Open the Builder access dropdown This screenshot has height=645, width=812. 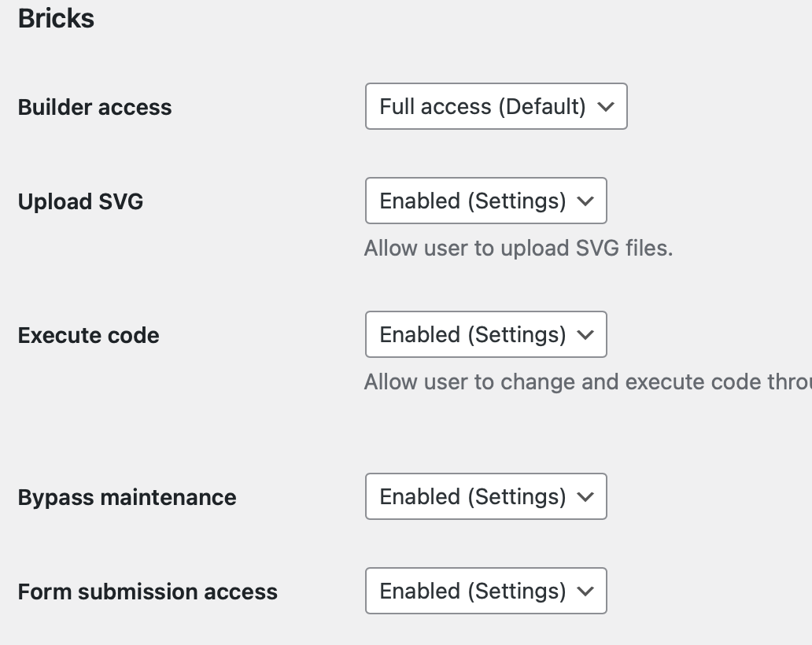[x=496, y=106]
